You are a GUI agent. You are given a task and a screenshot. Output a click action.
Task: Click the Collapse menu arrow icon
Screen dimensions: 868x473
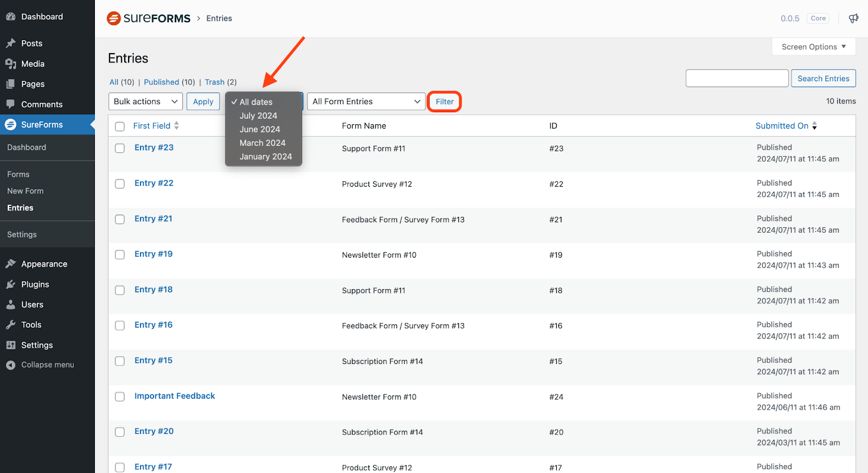pyautogui.click(x=10, y=365)
